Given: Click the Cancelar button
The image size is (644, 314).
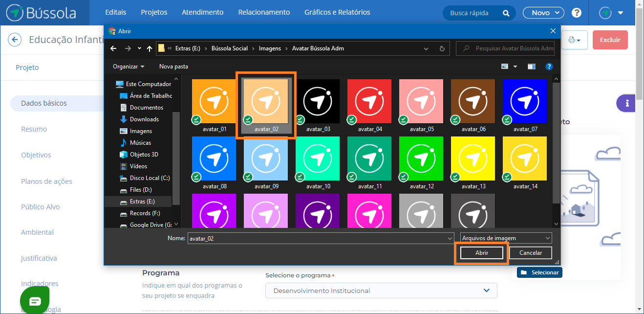Looking at the screenshot, I should (531, 253).
